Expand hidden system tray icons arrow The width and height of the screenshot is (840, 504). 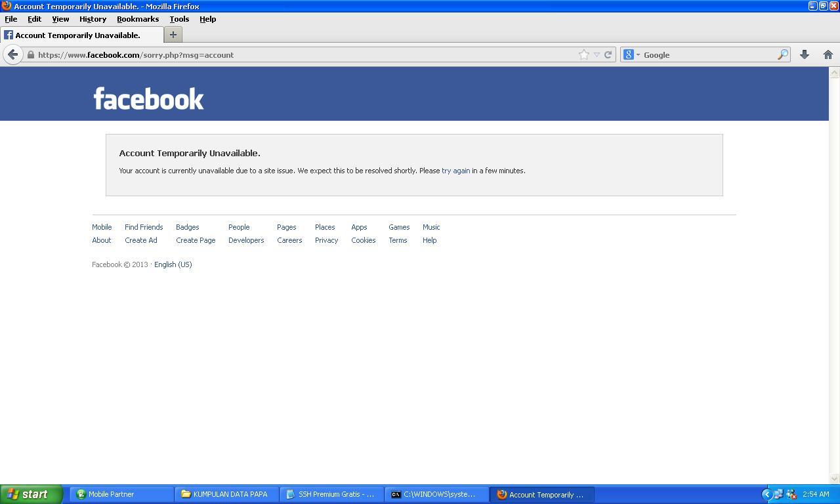point(766,494)
